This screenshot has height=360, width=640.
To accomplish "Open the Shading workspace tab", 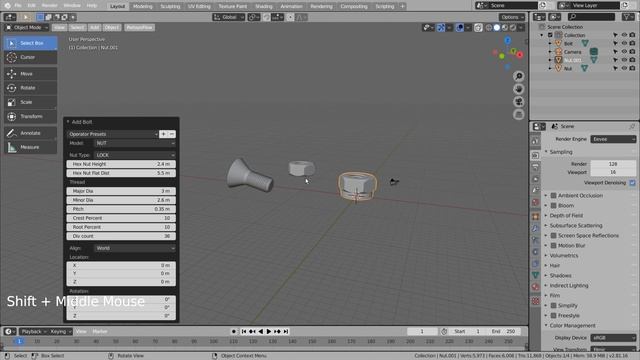I will coord(264,6).
